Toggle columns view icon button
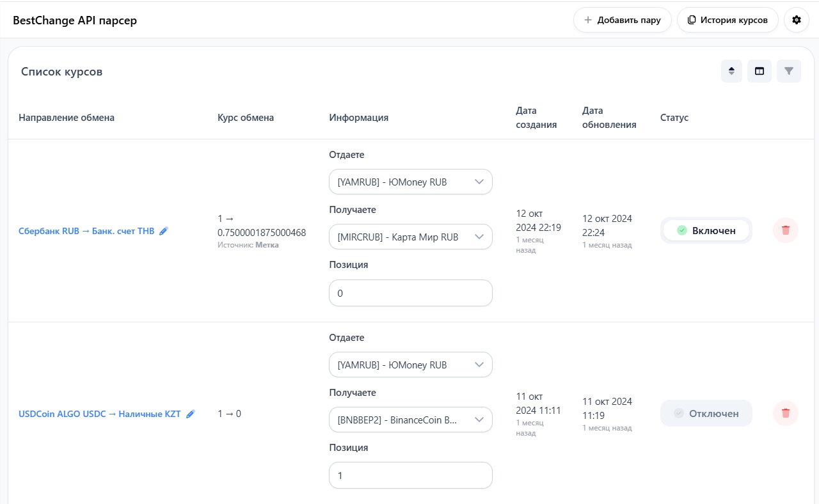819x504 pixels. coord(759,71)
